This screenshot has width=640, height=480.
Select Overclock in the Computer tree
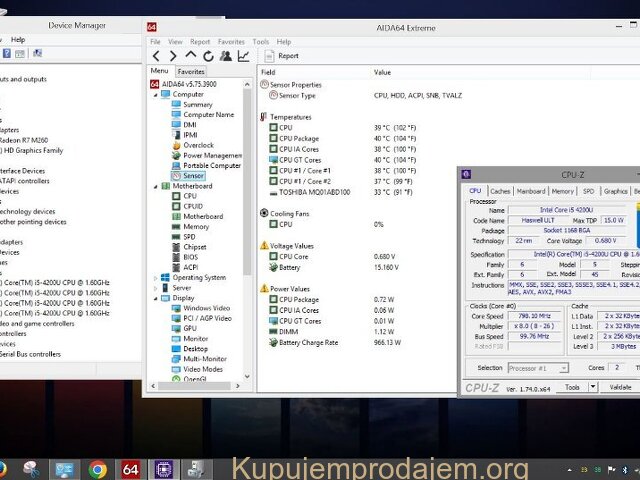pyautogui.click(x=198, y=145)
